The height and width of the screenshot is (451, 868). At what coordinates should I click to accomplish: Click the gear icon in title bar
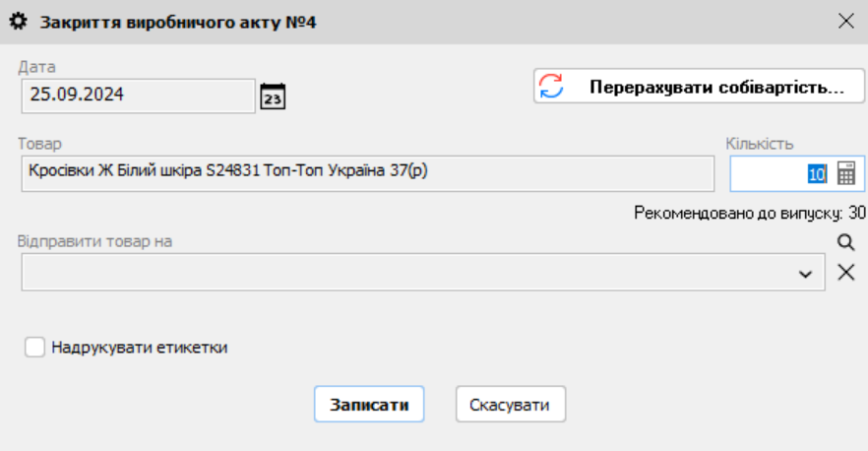(x=18, y=21)
